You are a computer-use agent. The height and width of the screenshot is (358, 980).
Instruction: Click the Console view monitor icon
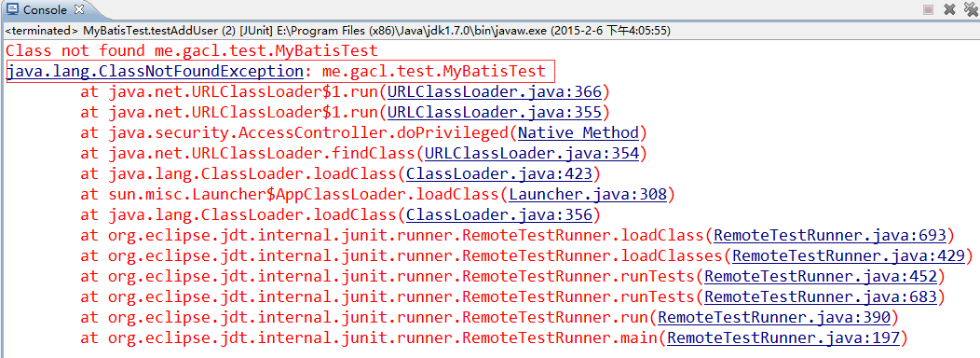12,9
